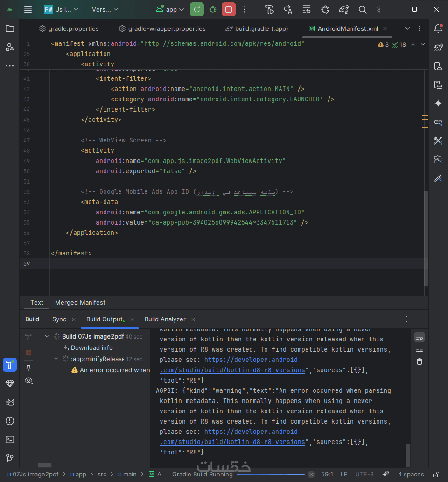Open the Project folder tool window
The height and width of the screenshot is (482, 448).
click(9, 29)
